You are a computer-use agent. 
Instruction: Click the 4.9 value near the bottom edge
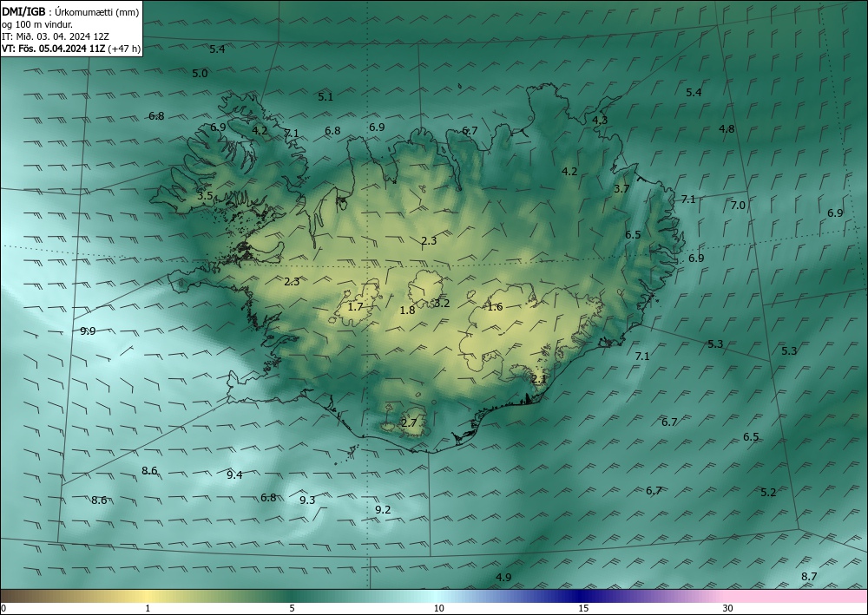[503, 578]
